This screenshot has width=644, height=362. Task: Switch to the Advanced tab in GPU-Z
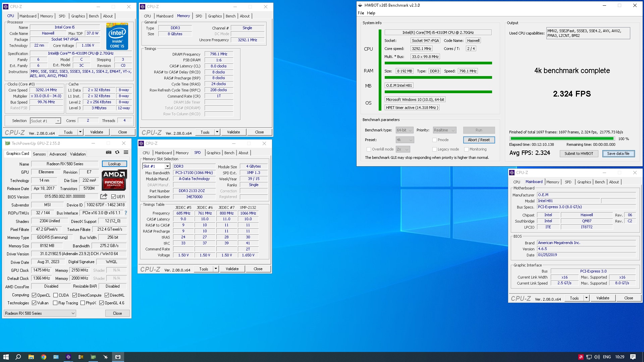click(58, 154)
